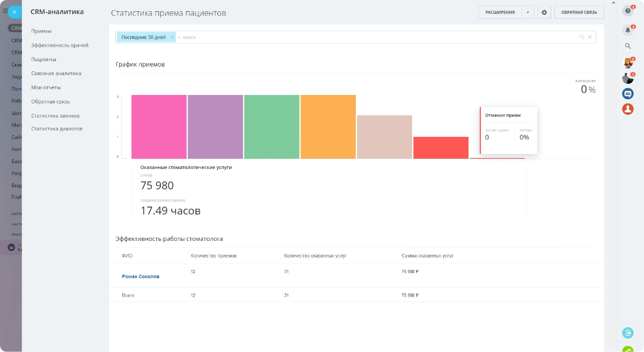Click the search icon inside filter field

(582, 37)
